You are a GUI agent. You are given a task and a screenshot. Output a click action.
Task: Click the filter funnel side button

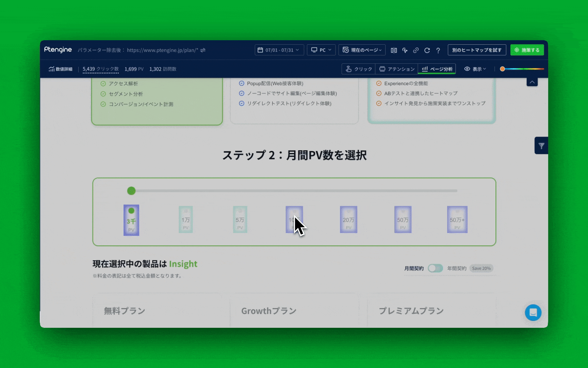[541, 146]
